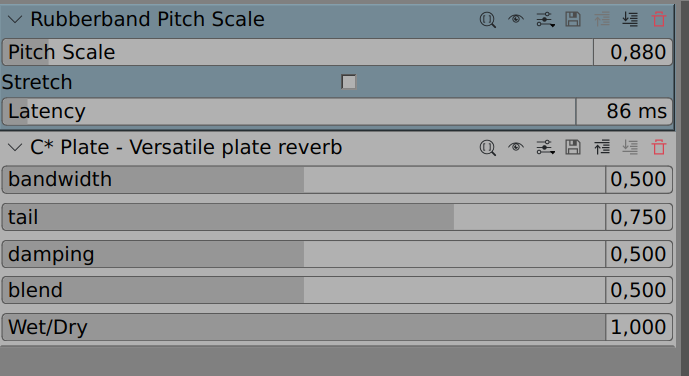689x376 pixels.
Task: Enable the Stretch checkbox
Action: pyautogui.click(x=348, y=82)
